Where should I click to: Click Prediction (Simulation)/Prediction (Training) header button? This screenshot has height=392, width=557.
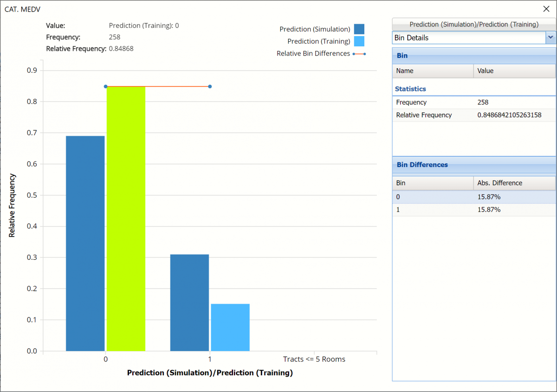(473, 24)
